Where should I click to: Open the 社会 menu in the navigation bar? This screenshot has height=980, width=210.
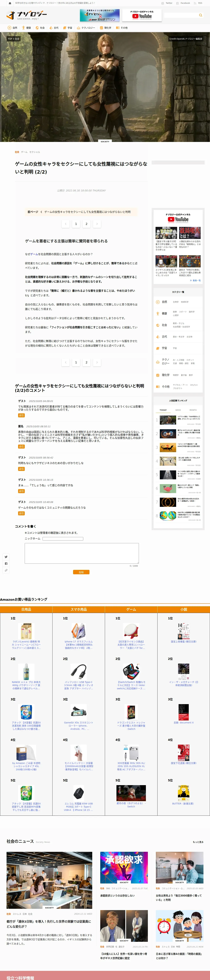(x=40, y=28)
